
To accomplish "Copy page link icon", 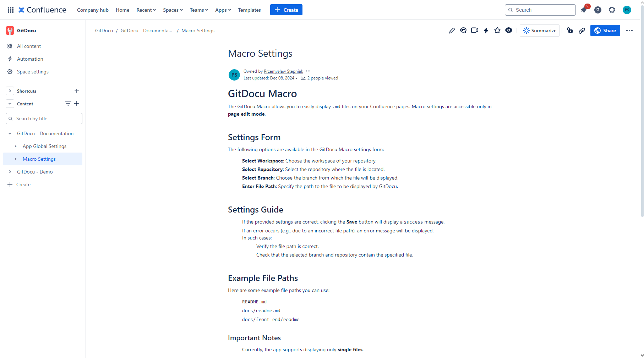I will (x=582, y=31).
